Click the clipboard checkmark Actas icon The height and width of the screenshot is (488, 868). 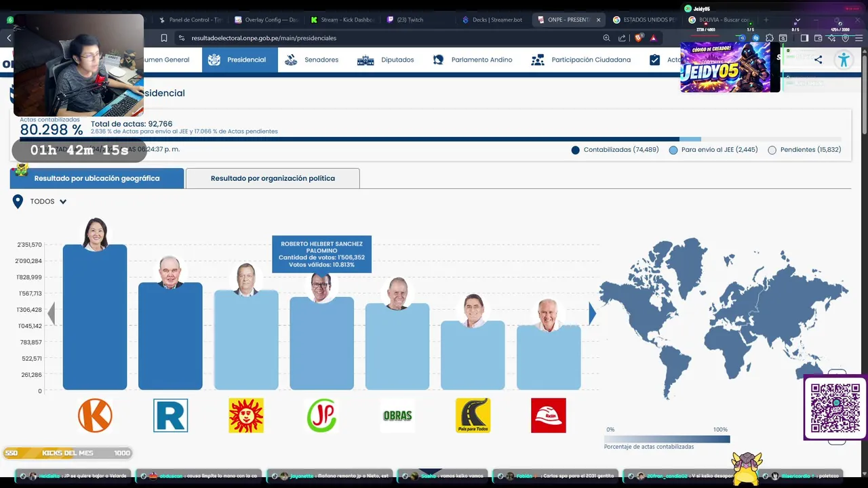[x=654, y=60]
